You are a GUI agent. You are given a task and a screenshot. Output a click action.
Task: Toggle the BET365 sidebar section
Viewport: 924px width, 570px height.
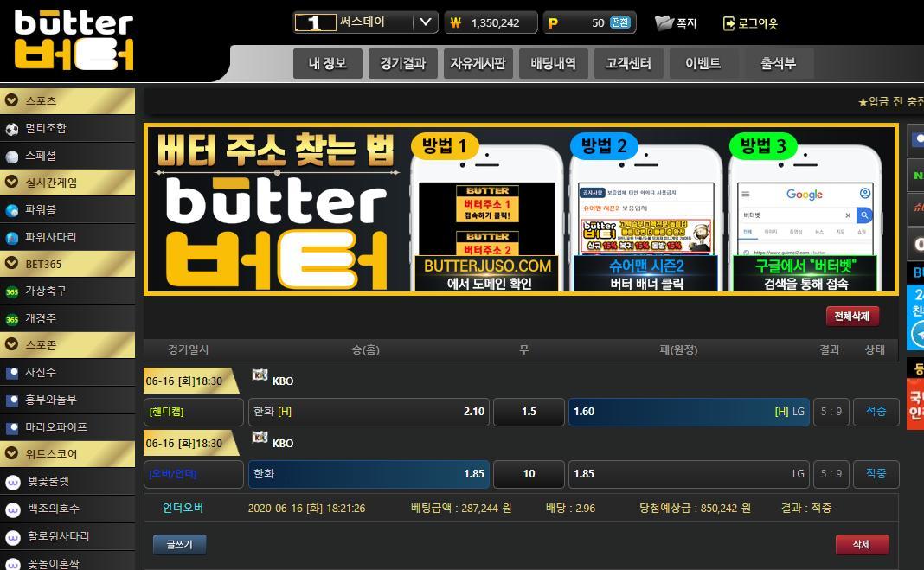pos(12,264)
